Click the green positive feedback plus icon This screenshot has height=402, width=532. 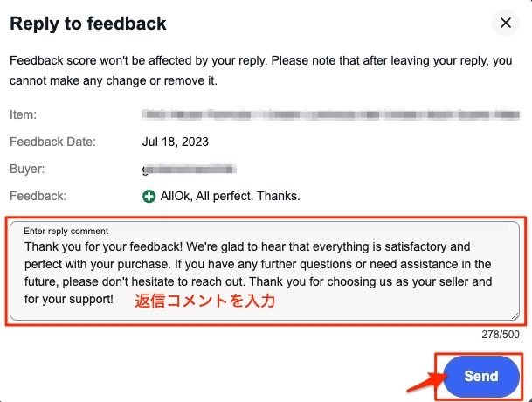click(149, 197)
